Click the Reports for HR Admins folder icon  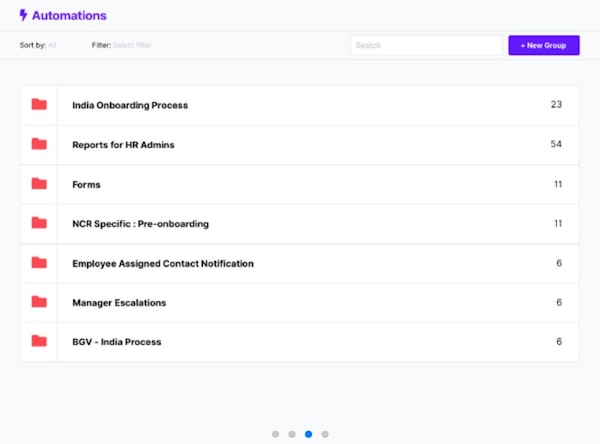[39, 144]
